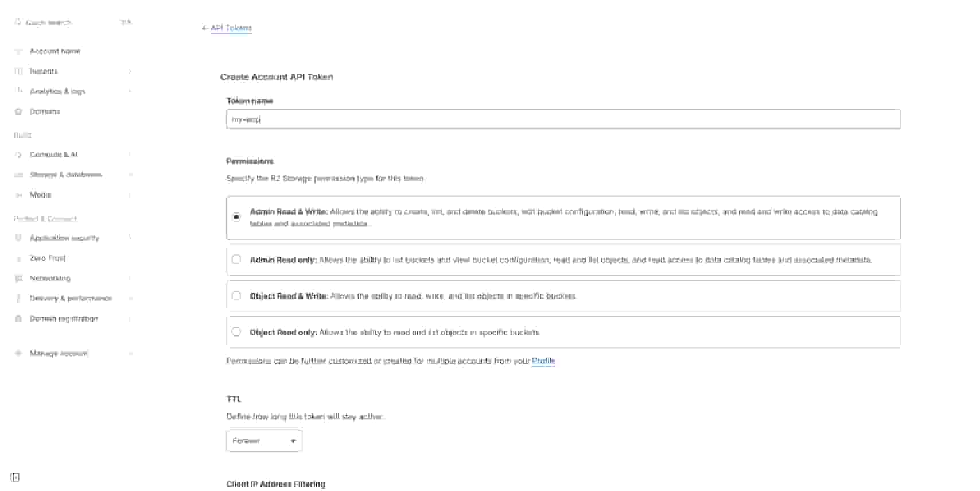Open the TTL Forever dropdown
The image size is (980, 491).
click(264, 441)
